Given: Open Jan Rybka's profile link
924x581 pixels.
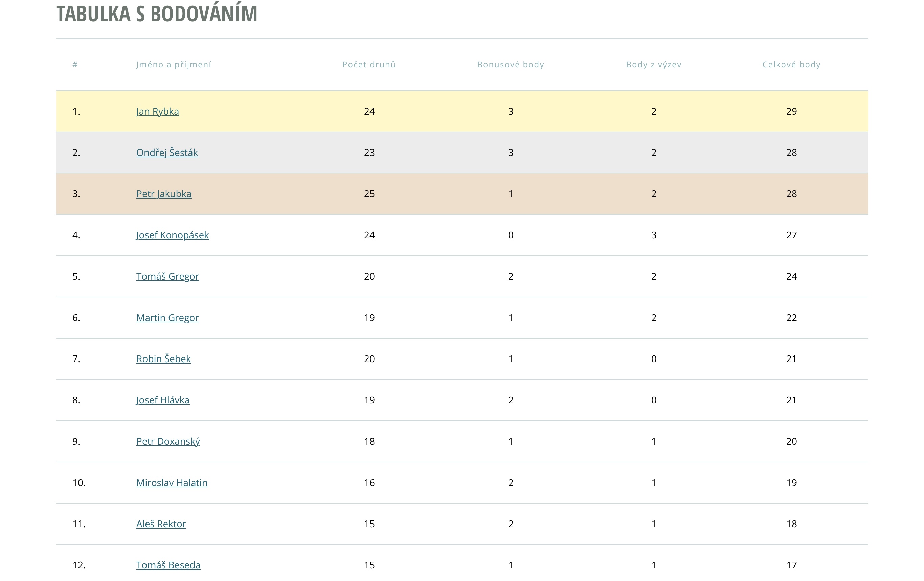Looking at the screenshot, I should pyautogui.click(x=157, y=111).
